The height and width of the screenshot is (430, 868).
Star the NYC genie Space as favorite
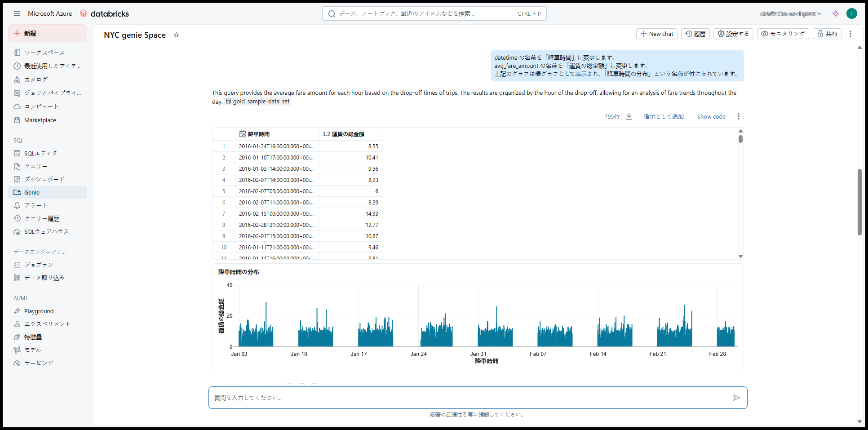pos(176,35)
